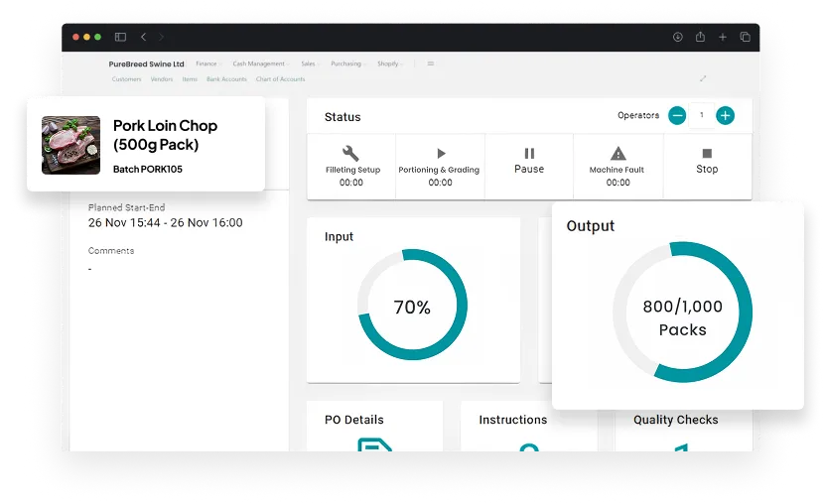Click the hamburger menu icon
The image size is (823, 504).
coord(430,63)
